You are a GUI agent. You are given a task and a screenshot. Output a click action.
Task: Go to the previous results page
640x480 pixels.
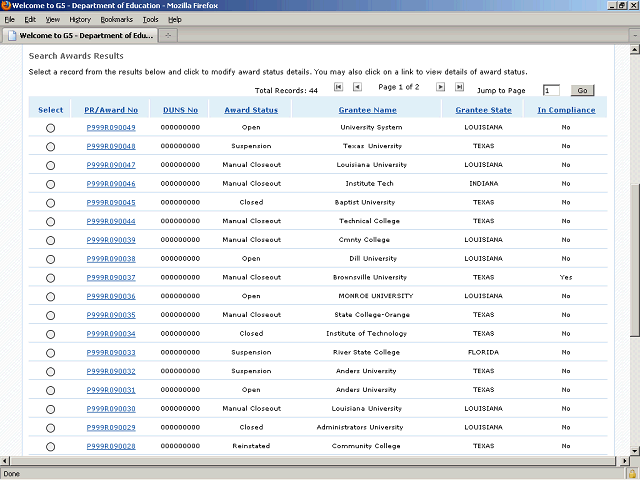357,89
